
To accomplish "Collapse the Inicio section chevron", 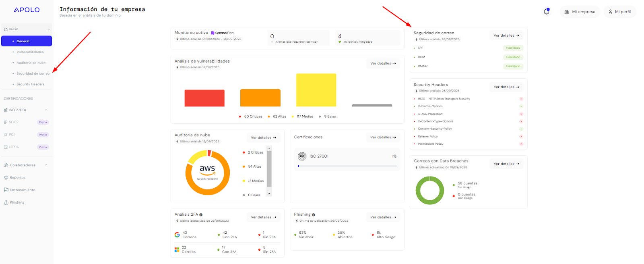I will click(49, 29).
